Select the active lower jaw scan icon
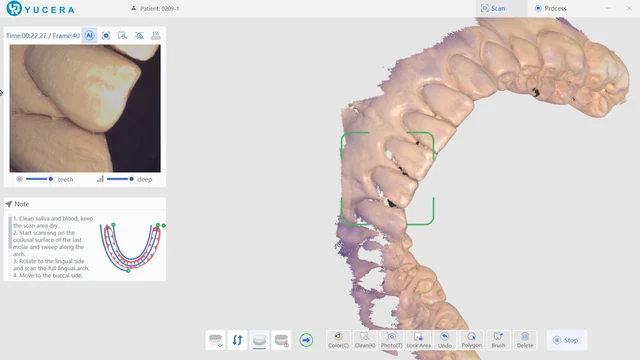This screenshot has height=360, width=640. [259, 340]
